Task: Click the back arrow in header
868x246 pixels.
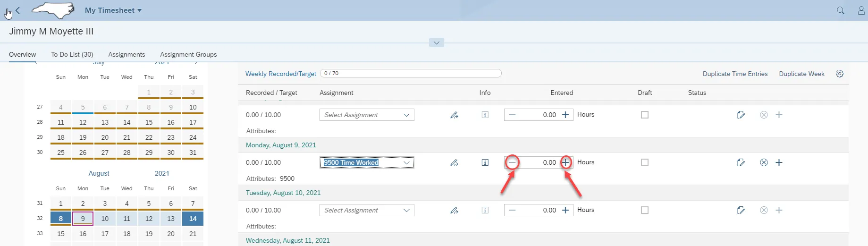Action: [x=18, y=10]
